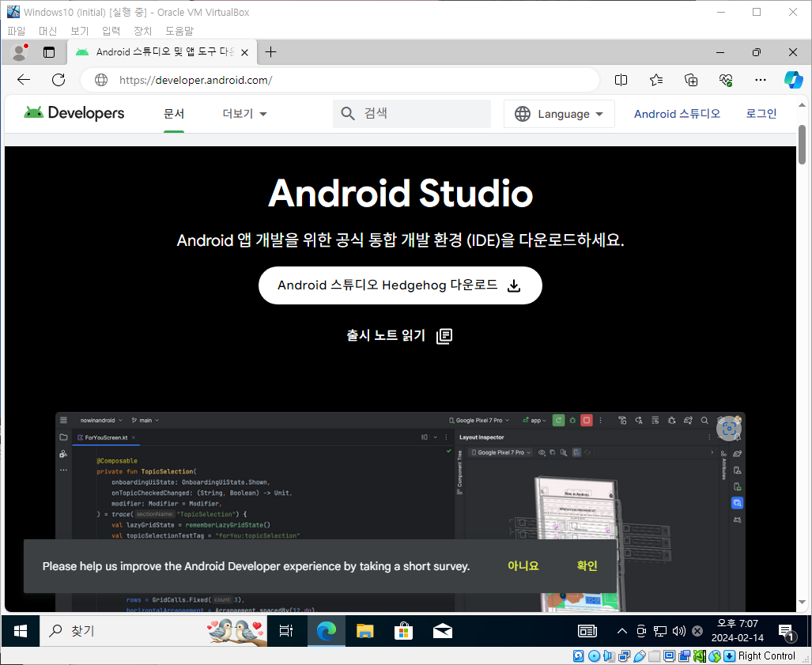812x665 pixels.
Task: Click VirtualBox display status icon
Action: [x=670, y=656]
